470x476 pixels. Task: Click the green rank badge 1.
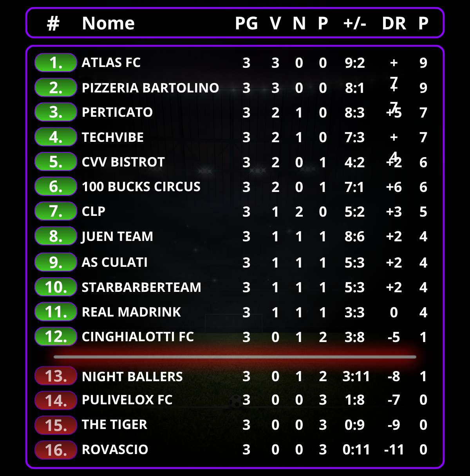click(x=56, y=63)
